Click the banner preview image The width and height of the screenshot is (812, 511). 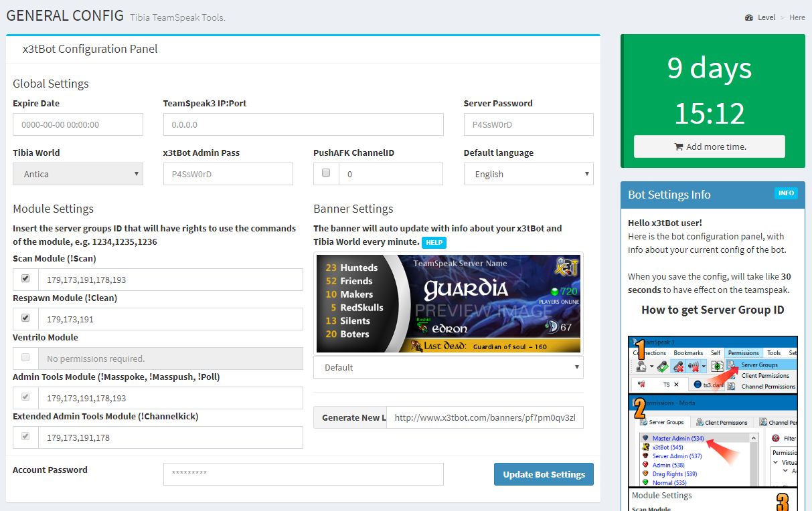point(449,303)
